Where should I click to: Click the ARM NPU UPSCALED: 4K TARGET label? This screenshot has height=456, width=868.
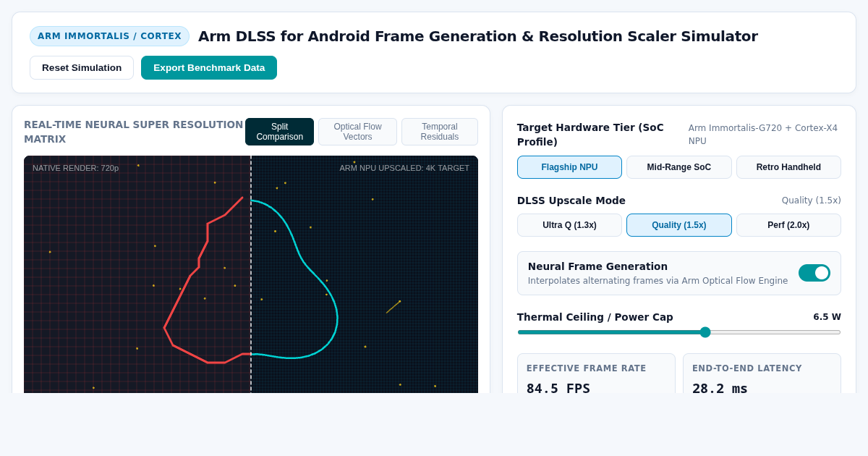tap(404, 168)
